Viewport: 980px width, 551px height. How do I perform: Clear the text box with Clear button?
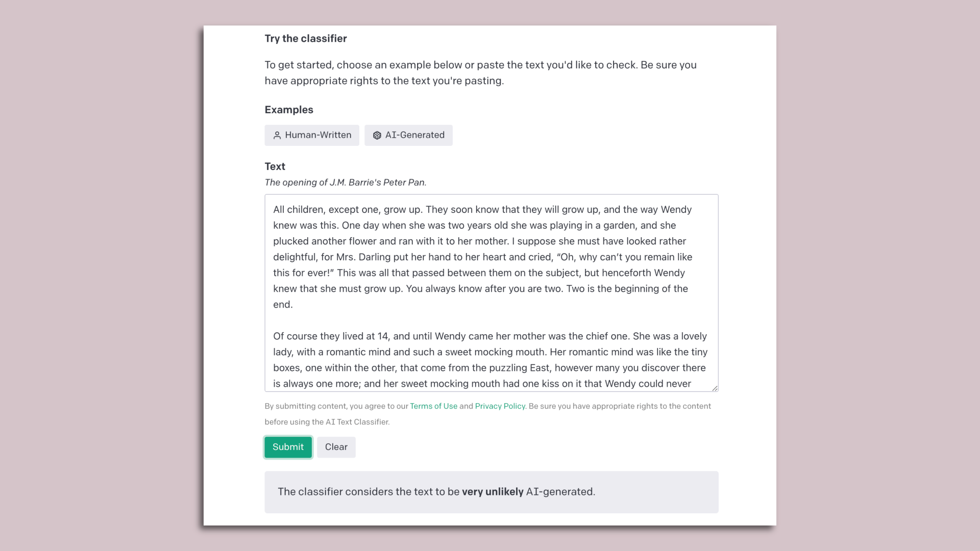point(336,447)
